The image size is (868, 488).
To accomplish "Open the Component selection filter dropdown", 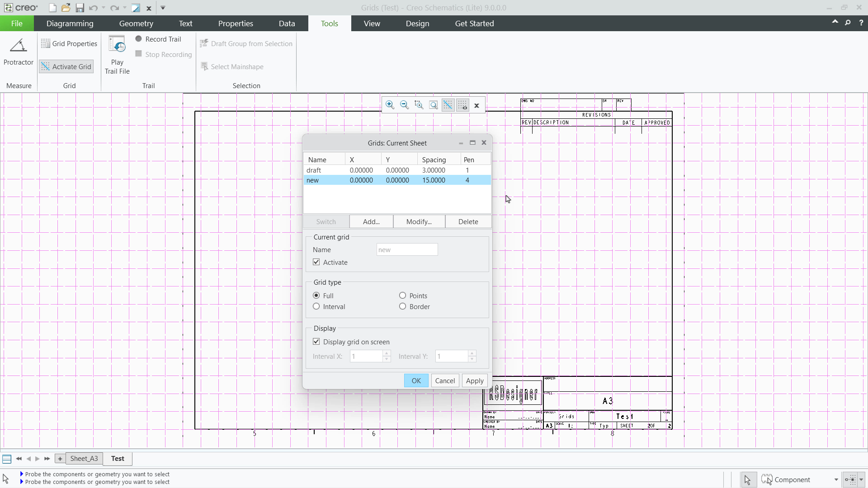I will click(x=836, y=480).
